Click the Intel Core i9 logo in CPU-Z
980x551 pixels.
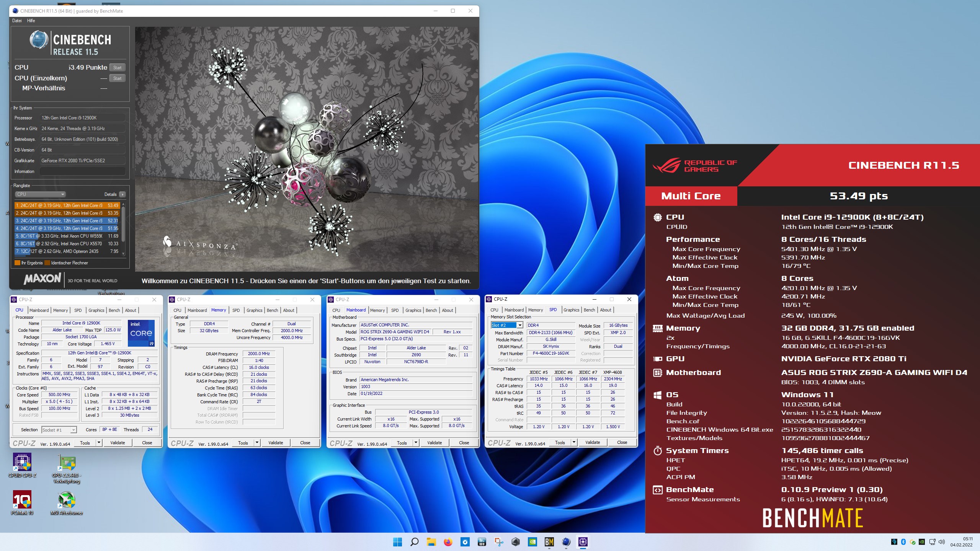pos(141,333)
